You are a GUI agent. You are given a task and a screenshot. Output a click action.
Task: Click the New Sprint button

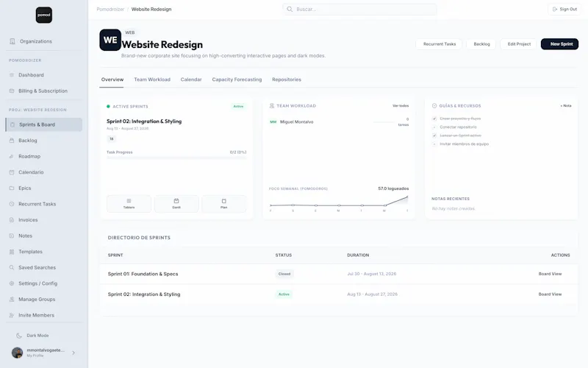coord(559,44)
